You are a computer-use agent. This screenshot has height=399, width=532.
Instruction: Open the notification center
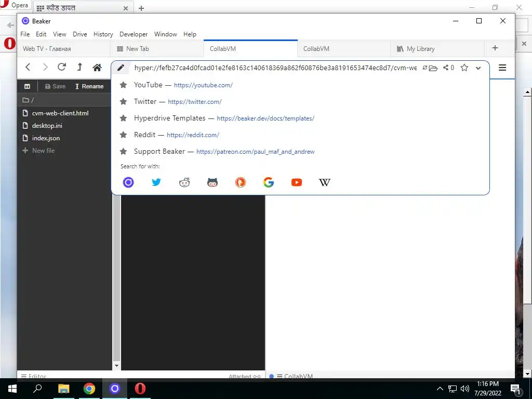pyautogui.click(x=516, y=390)
